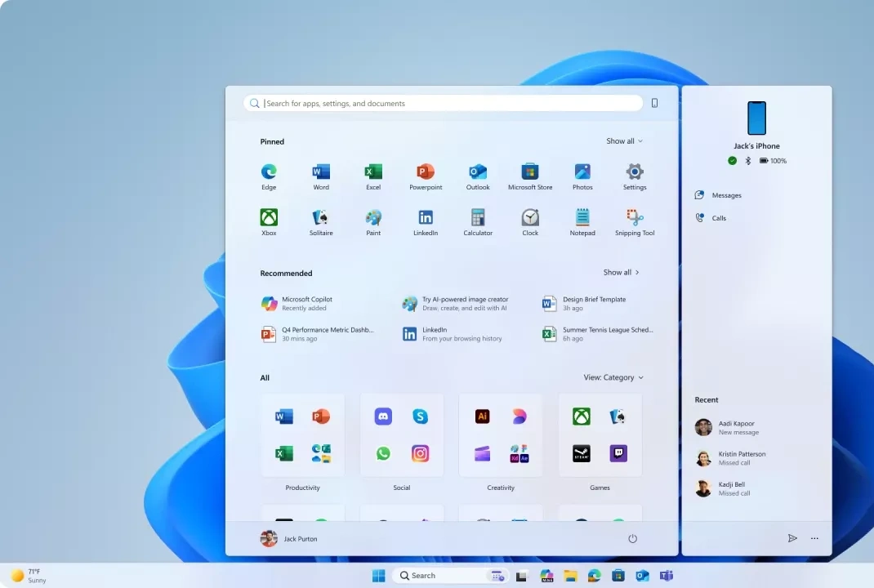Open Messages in the phone panel
The width and height of the screenshot is (874, 588).
point(725,195)
